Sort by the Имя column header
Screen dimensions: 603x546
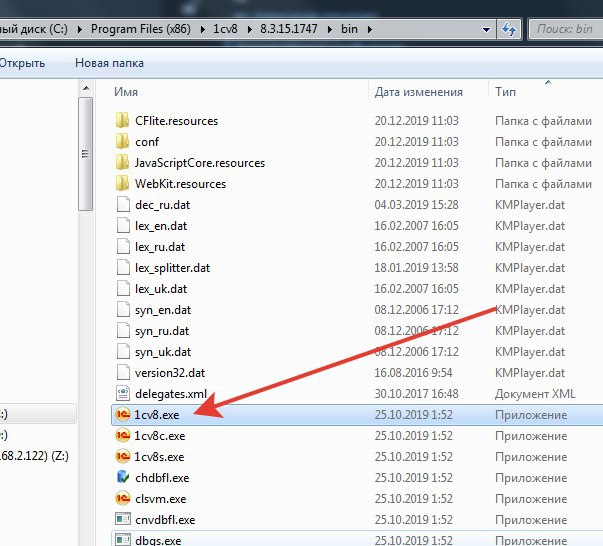point(126,92)
